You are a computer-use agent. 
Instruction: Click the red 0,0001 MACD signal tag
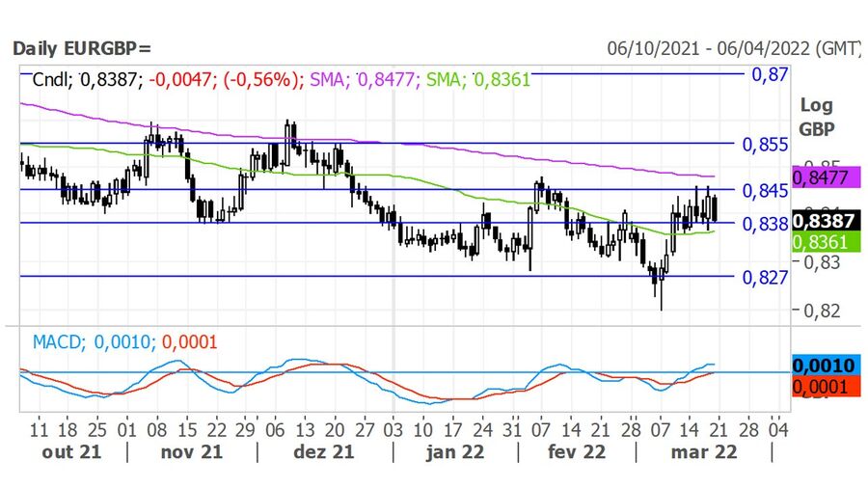826,387
